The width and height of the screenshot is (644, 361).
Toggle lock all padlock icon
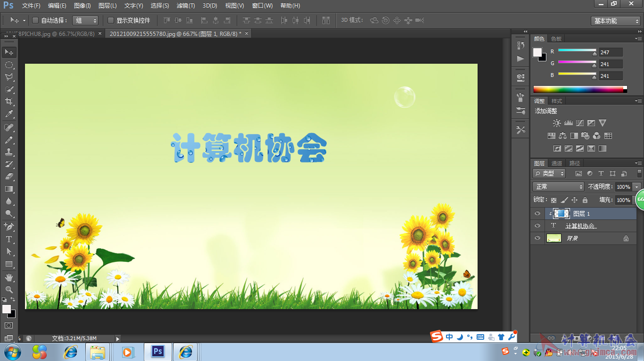pos(585,200)
